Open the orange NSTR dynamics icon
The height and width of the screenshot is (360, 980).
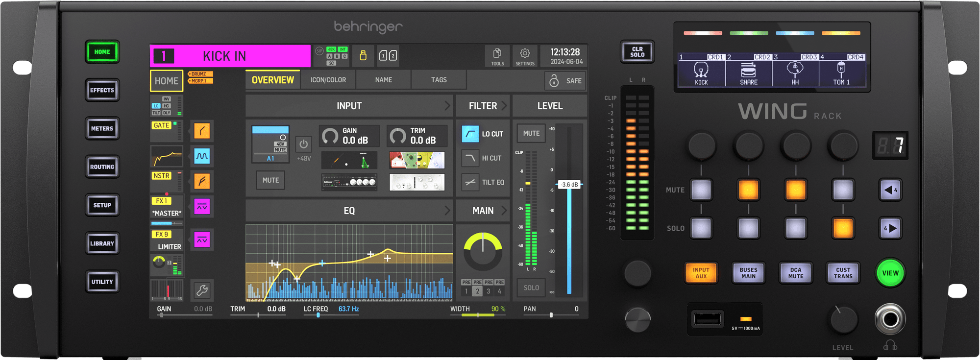tap(202, 181)
